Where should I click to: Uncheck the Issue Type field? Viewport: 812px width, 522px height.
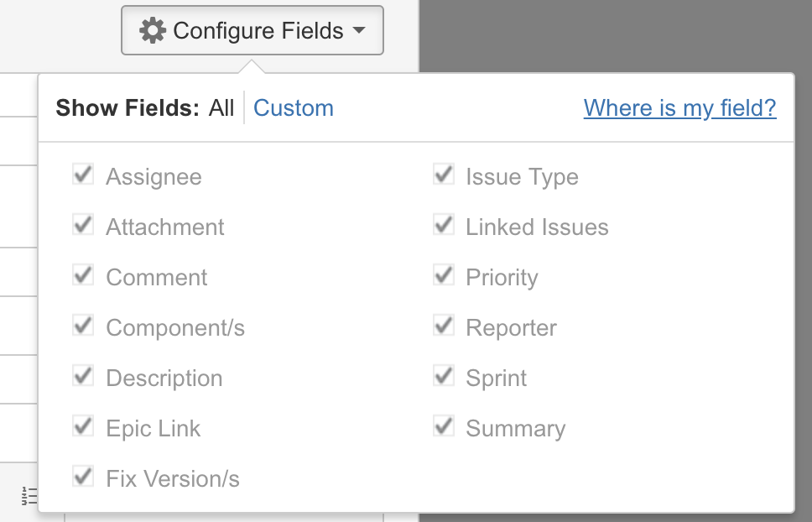click(443, 175)
